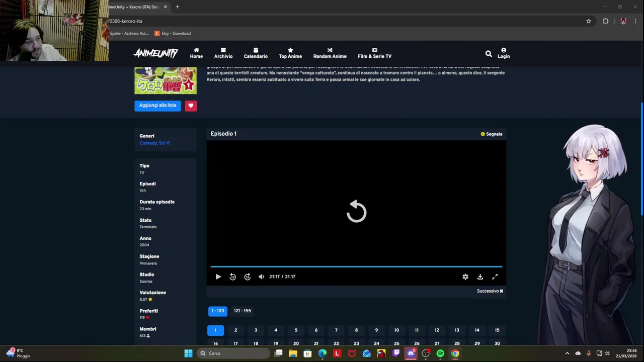The image size is (644, 362).
Task: Open the Chrome profile avatar
Action: tap(623, 21)
